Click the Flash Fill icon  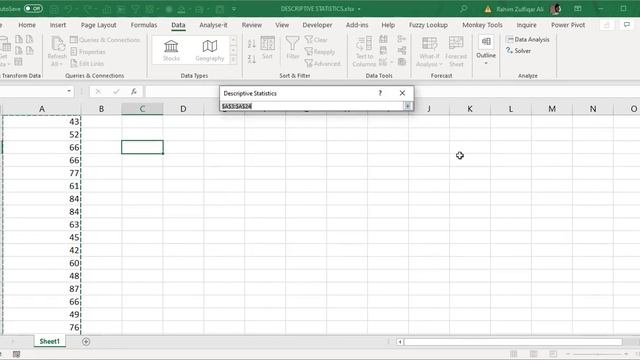[x=383, y=40]
